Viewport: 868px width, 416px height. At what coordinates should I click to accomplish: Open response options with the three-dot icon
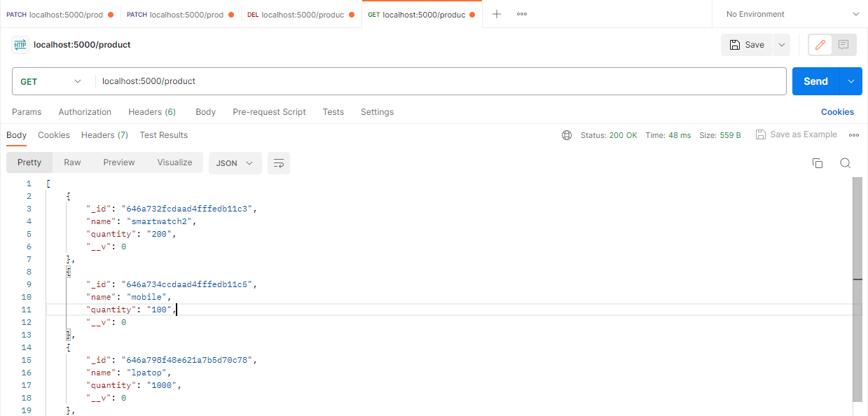click(x=854, y=134)
